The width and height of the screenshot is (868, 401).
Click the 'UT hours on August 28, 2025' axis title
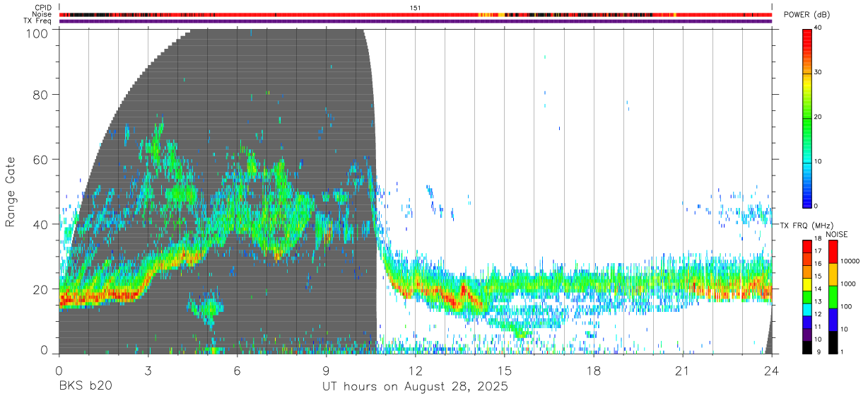coord(416,388)
